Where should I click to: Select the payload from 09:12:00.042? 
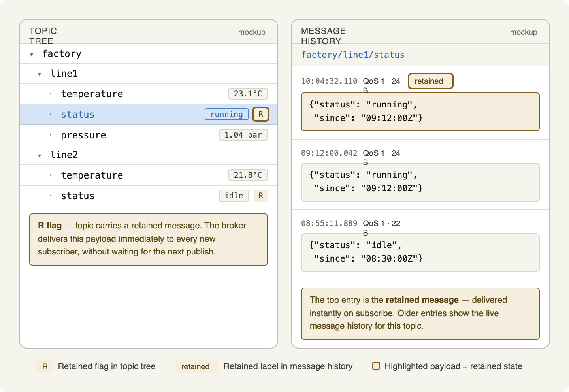click(x=420, y=182)
